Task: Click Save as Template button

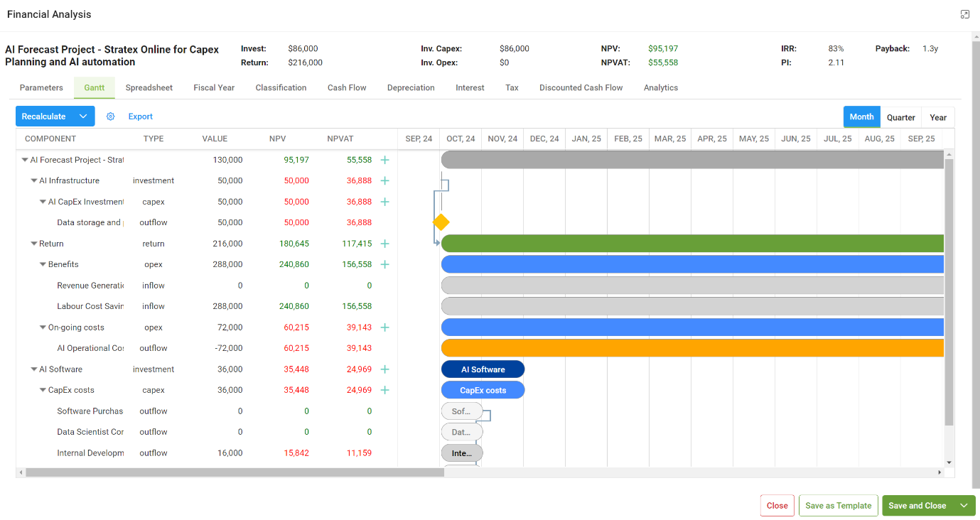Action: (x=839, y=506)
